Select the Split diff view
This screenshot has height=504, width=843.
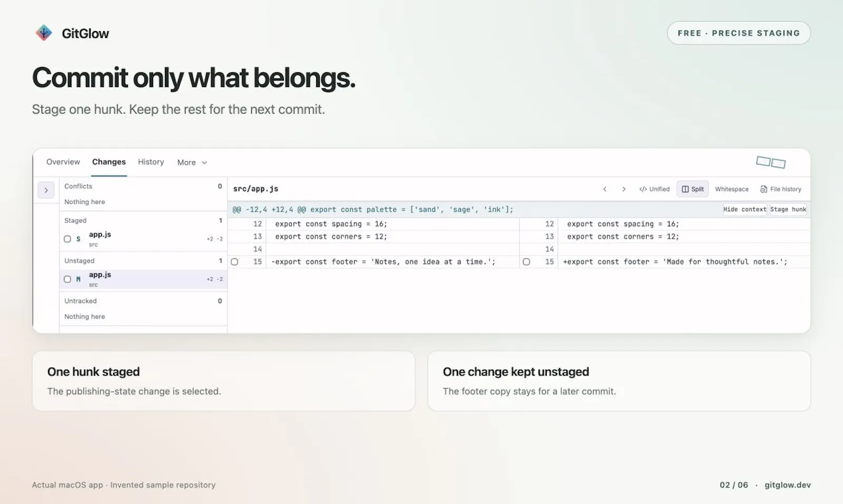click(x=693, y=189)
